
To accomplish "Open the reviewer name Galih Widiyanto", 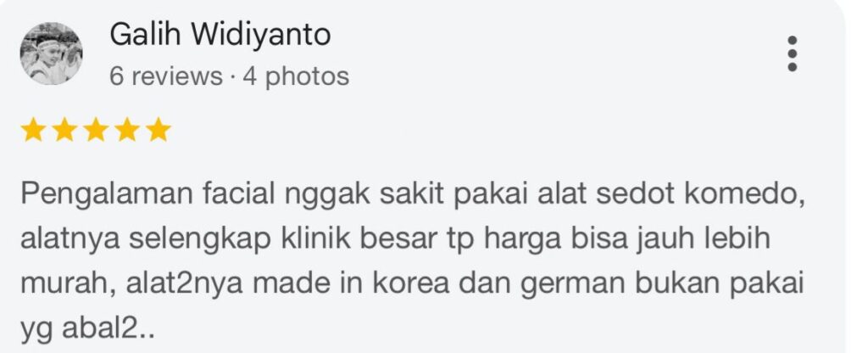I will (x=220, y=35).
